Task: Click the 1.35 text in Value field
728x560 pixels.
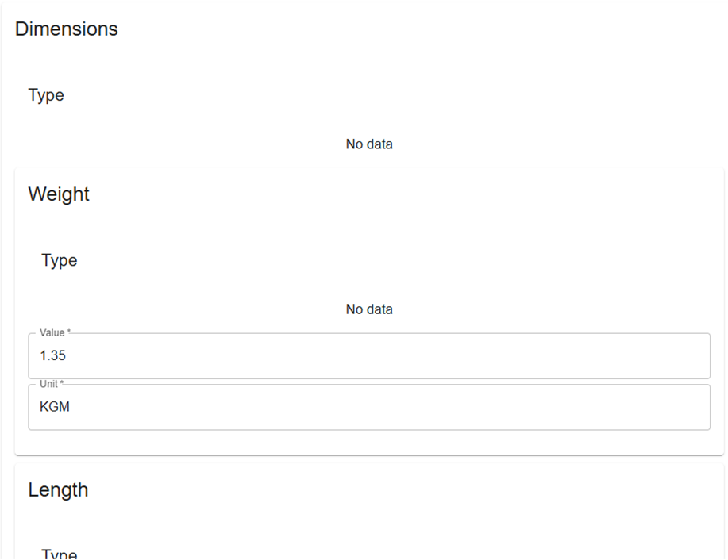Action: point(52,357)
